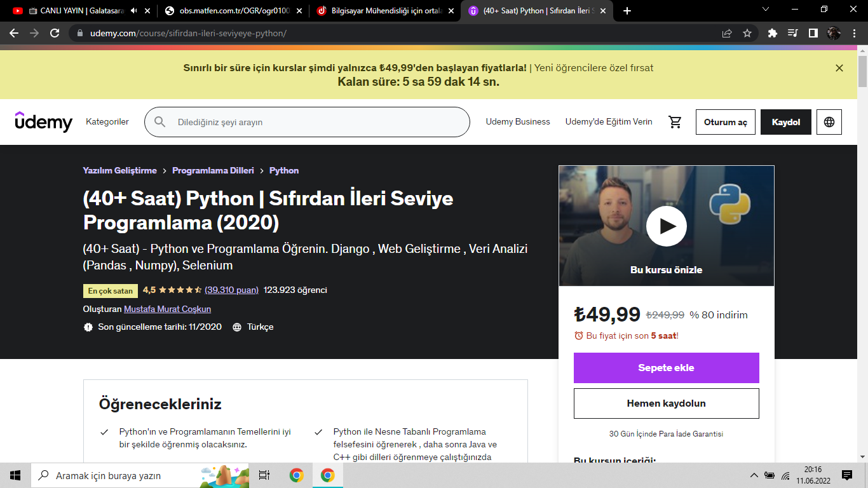Close the yellow promotion banner
The height and width of the screenshot is (488, 868).
click(839, 68)
